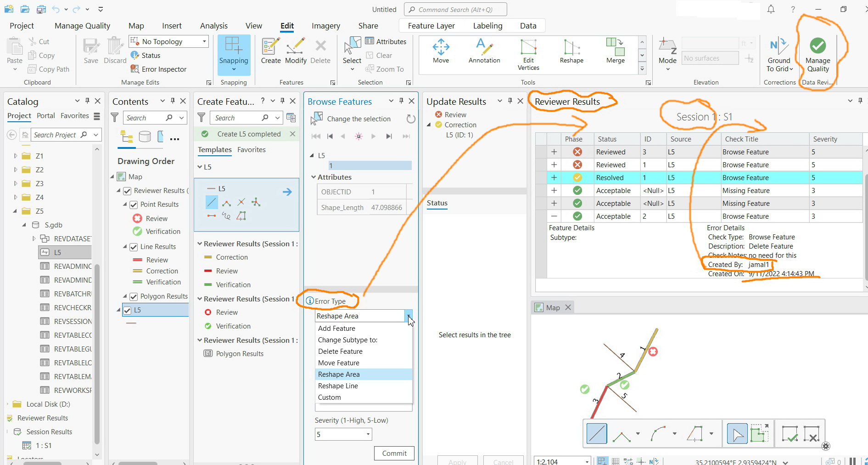Open the Analysis ribbon tab
The height and width of the screenshot is (465, 868).
pos(214,26)
